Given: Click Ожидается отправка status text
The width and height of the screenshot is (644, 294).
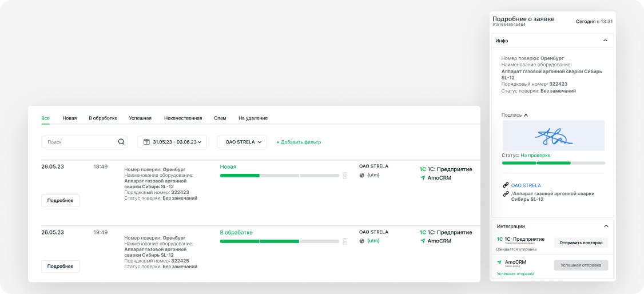Looking at the screenshot, I should pyautogui.click(x=516, y=249).
